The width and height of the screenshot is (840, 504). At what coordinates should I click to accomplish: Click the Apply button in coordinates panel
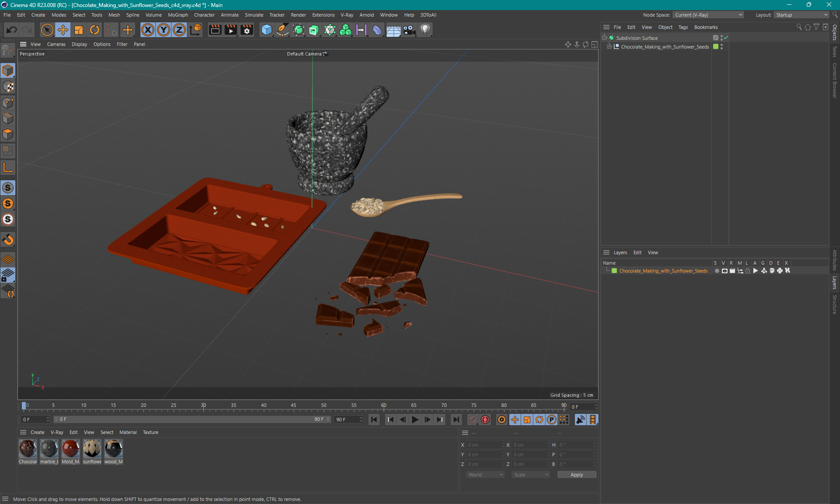point(575,475)
